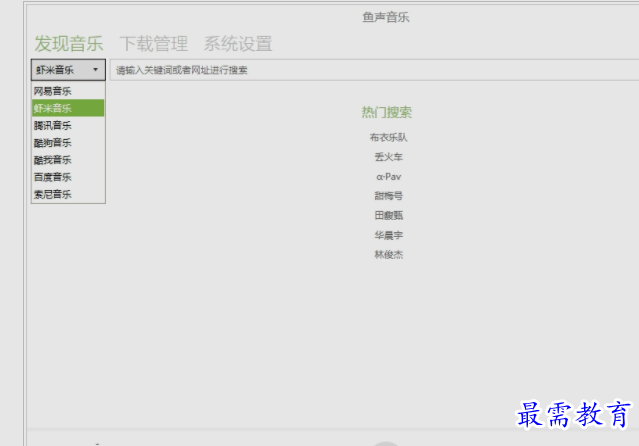Click the 热门搜索 heading

point(387,112)
